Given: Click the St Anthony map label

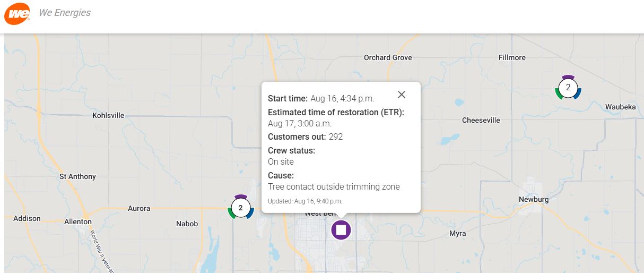Looking at the screenshot, I should tap(78, 176).
